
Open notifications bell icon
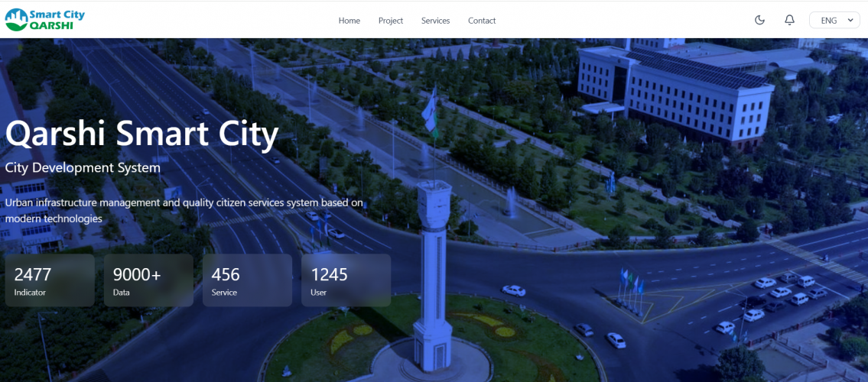coord(789,21)
